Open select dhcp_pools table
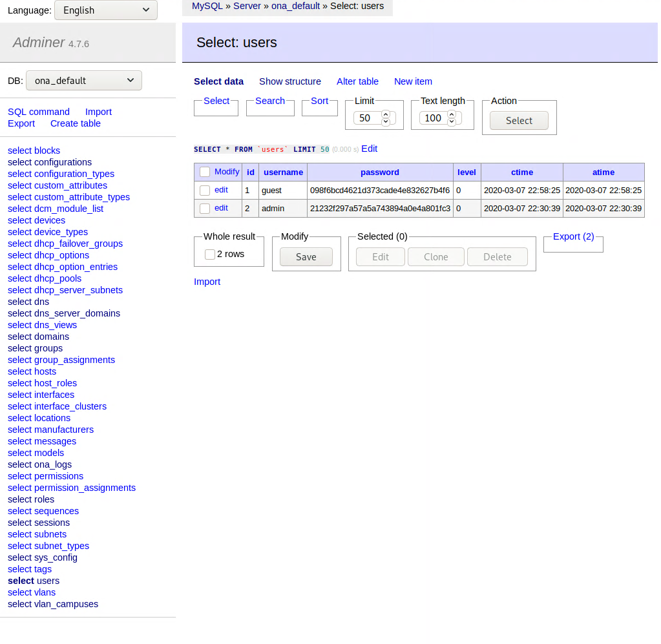 tap(45, 279)
